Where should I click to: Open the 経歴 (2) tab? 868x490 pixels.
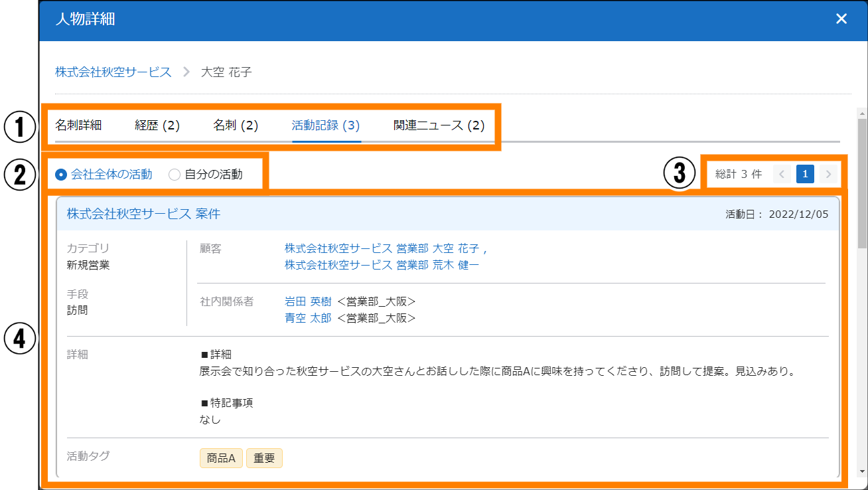click(x=157, y=125)
